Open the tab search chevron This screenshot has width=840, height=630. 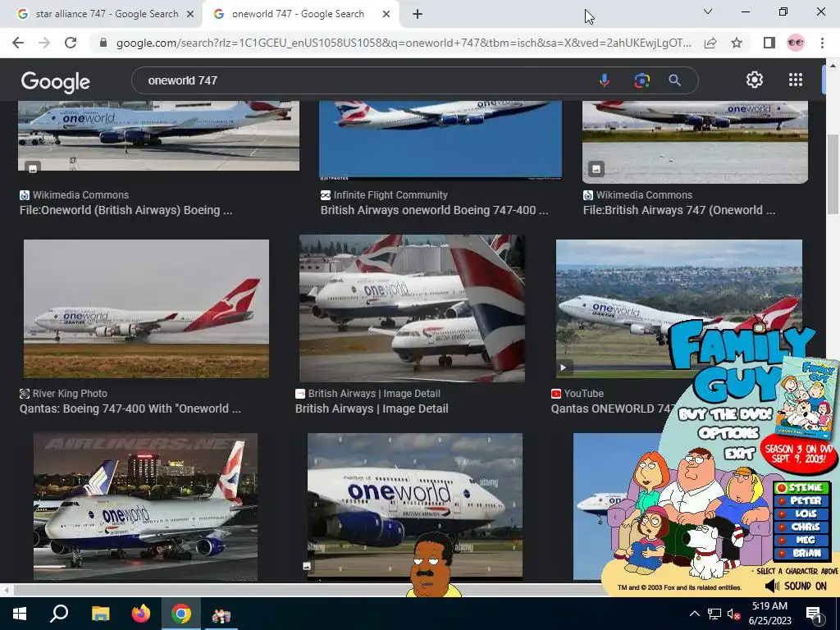point(708,11)
